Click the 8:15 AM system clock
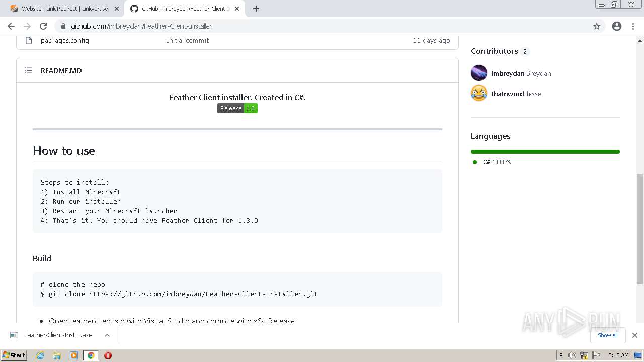The width and height of the screenshot is (644, 362). point(618,355)
